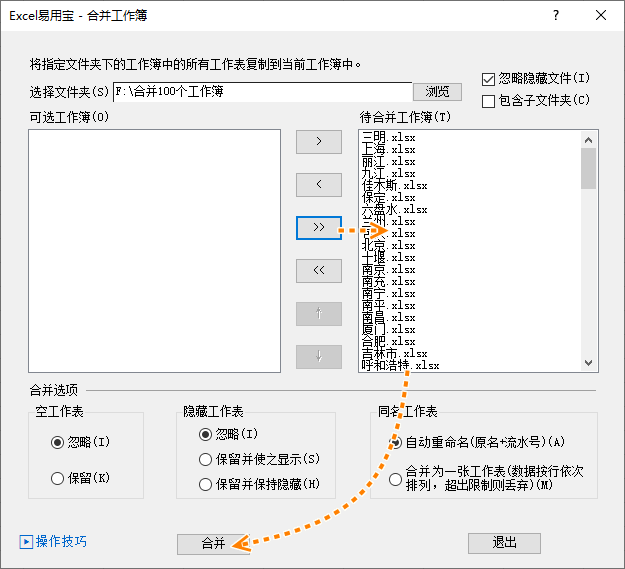This screenshot has width=625, height=569.
Task: Click the move down arrow button
Action: [x=318, y=357]
